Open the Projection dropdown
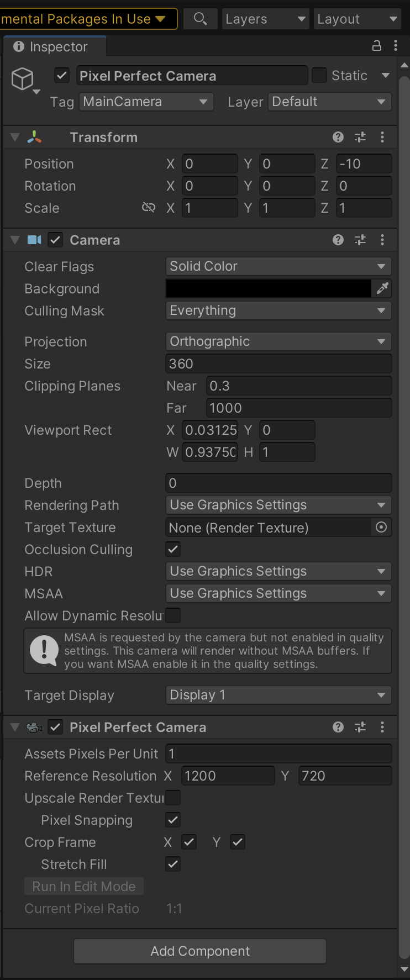This screenshot has height=980, width=410. (x=278, y=341)
